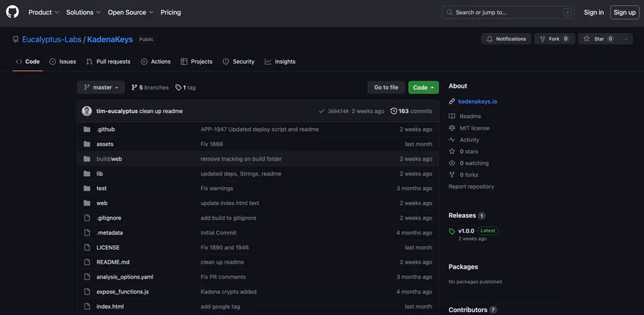Click the link icon beside kadenakeys.io
This screenshot has height=315, width=644.
(452, 102)
